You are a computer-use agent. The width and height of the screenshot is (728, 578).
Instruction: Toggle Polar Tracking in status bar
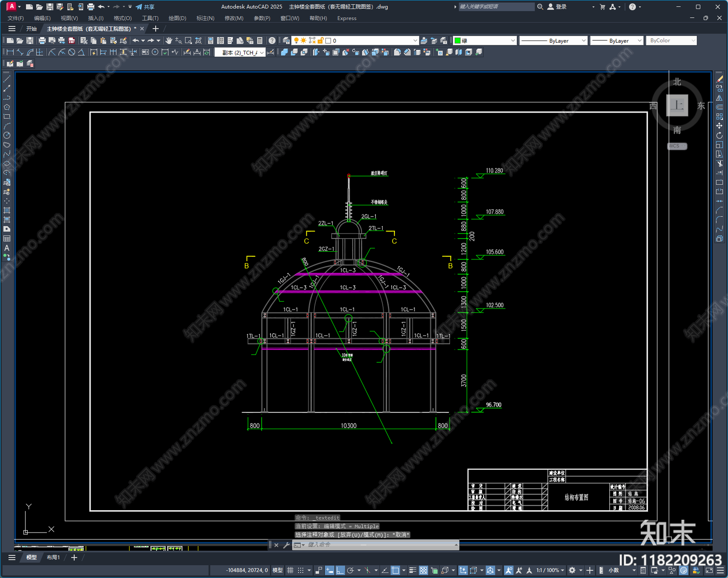coord(350,570)
